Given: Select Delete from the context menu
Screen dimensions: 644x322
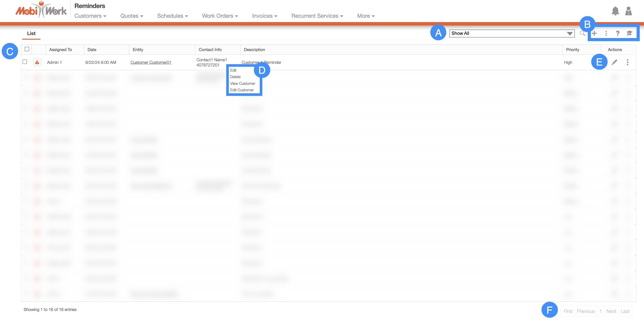Looking at the screenshot, I should click(x=235, y=77).
